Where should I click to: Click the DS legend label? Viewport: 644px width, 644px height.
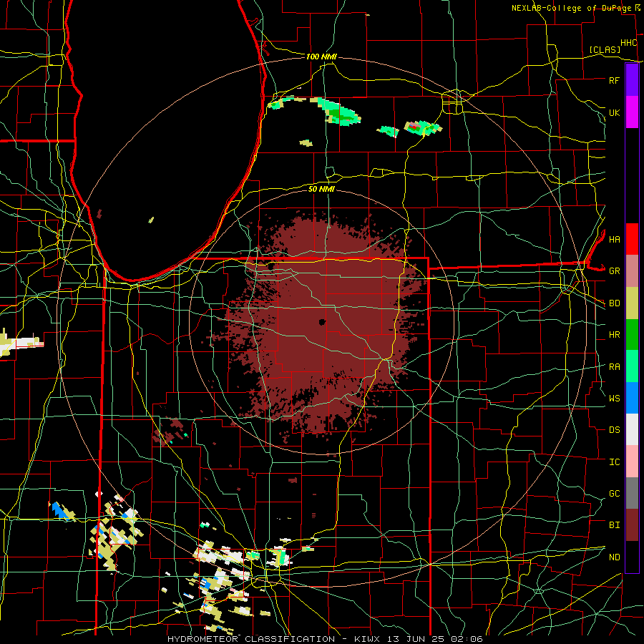point(614,430)
